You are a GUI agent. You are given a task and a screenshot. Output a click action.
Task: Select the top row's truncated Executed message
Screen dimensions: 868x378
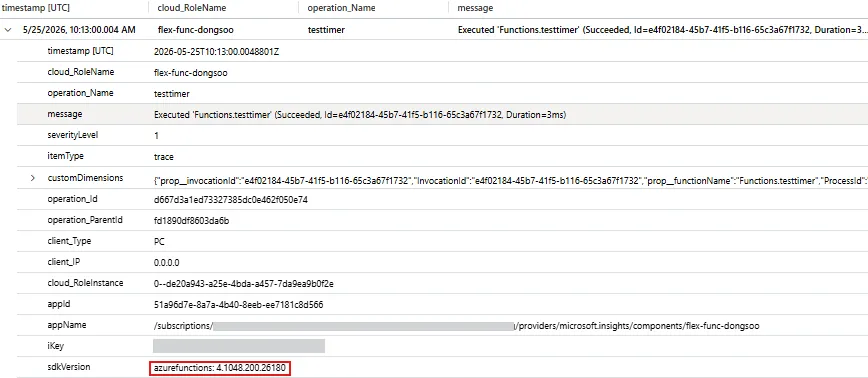coord(662,30)
